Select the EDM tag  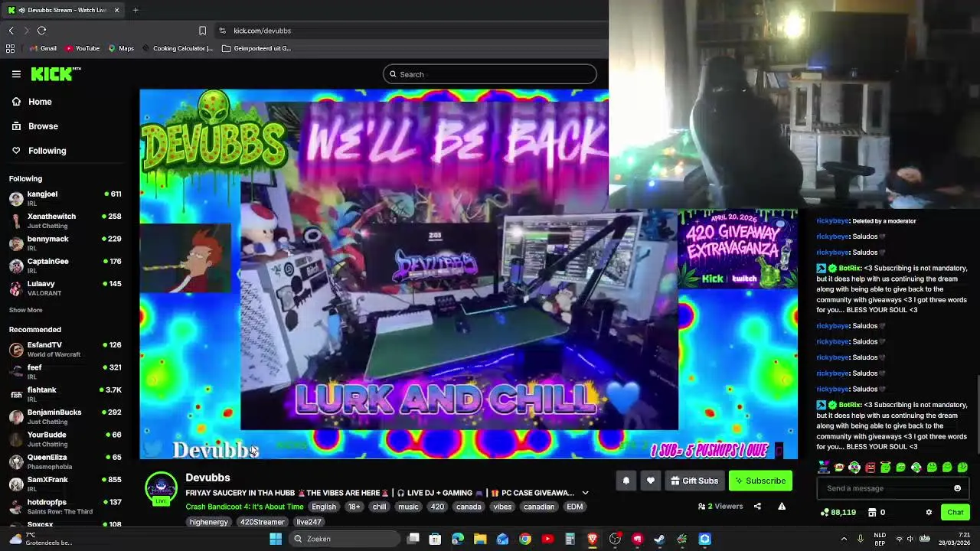click(574, 507)
